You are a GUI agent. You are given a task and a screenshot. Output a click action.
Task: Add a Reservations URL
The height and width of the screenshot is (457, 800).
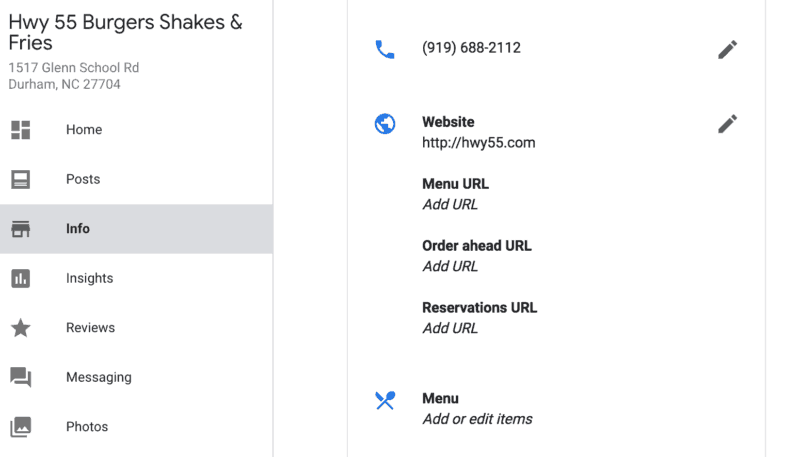(x=450, y=328)
